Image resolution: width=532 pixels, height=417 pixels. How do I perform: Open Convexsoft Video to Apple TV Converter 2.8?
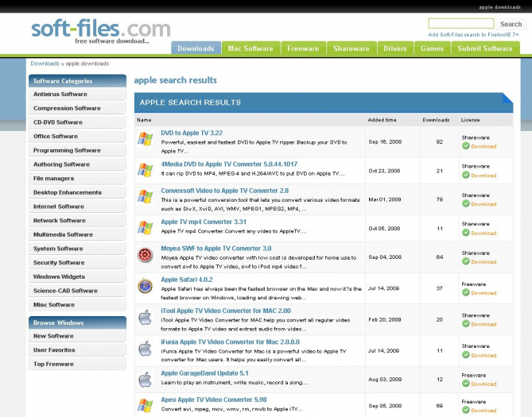click(224, 191)
